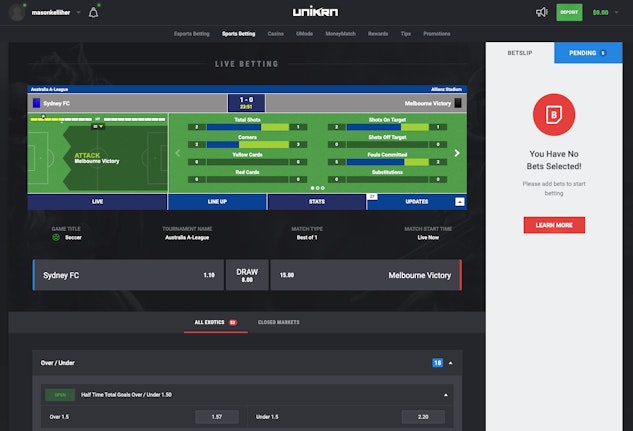Open the user profile avatar

click(17, 13)
